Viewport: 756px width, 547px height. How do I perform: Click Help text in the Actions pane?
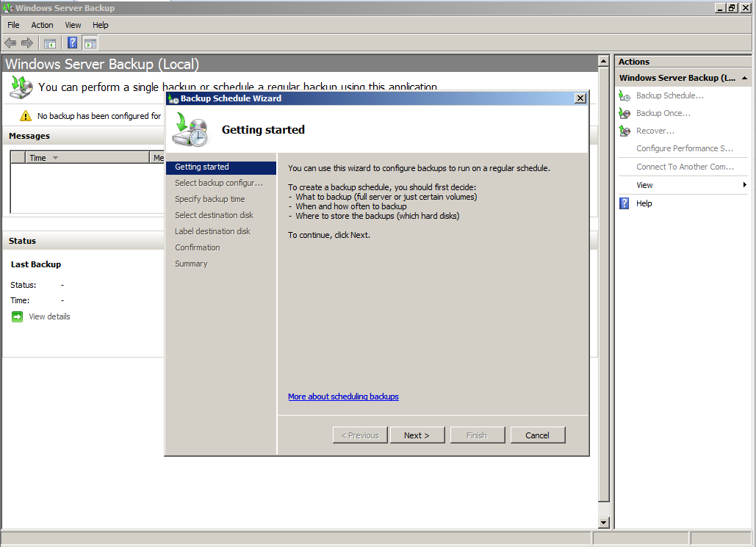tap(644, 203)
